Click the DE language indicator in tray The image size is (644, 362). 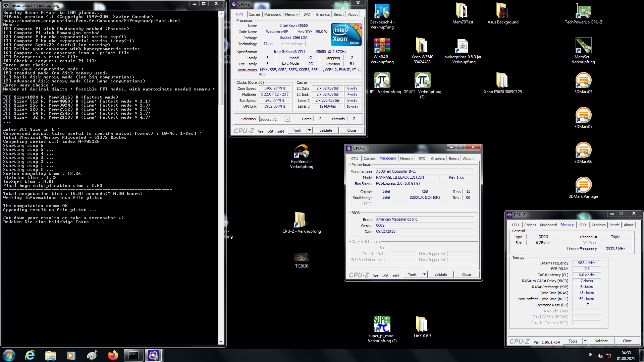point(590,355)
